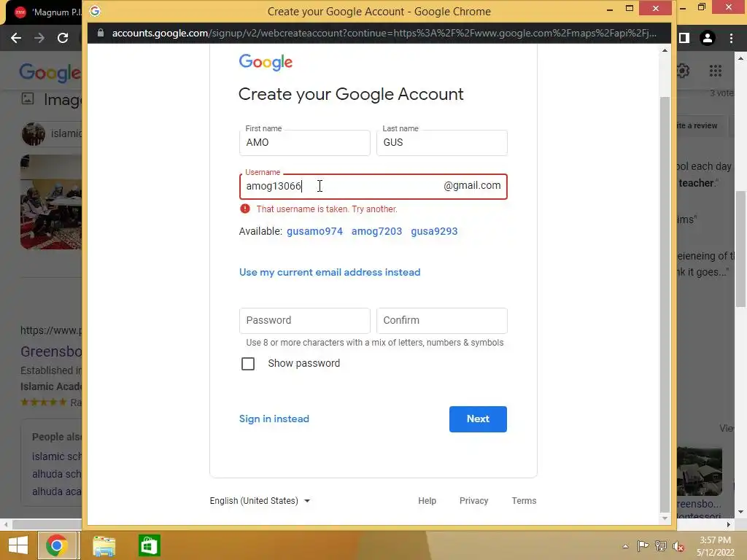
Task: Click the Google logo in background page
Action: pos(50,72)
